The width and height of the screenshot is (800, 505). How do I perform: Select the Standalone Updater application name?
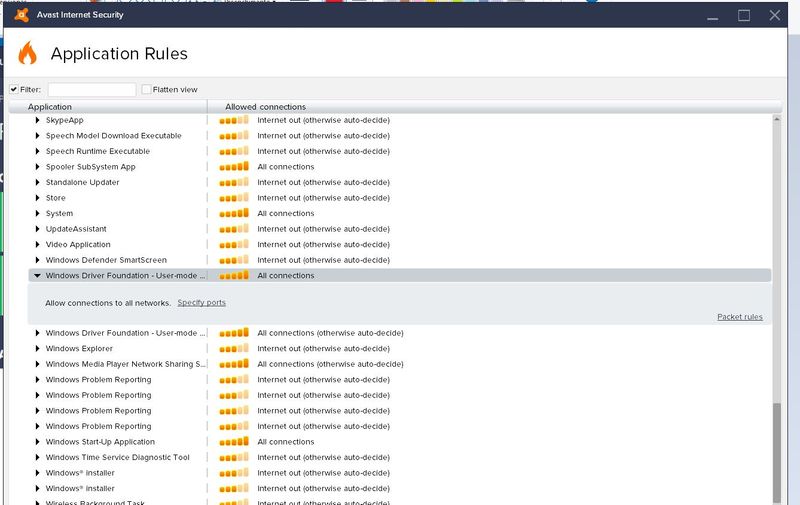coord(82,182)
